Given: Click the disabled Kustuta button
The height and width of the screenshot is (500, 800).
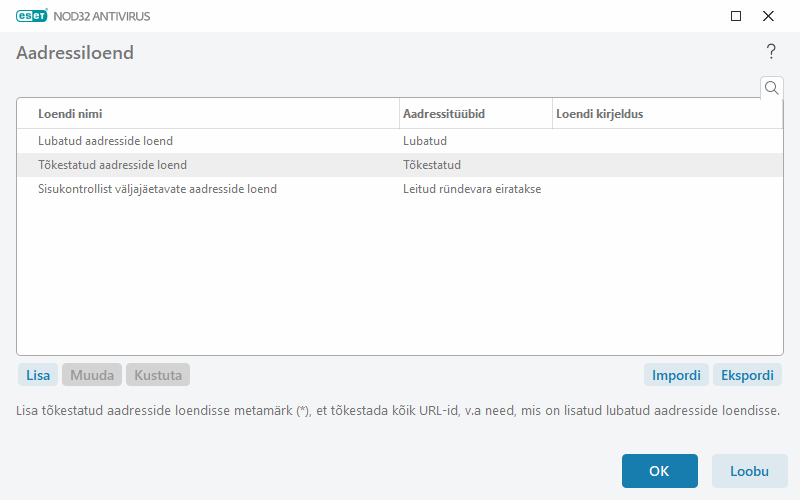Looking at the screenshot, I should coord(158,375).
